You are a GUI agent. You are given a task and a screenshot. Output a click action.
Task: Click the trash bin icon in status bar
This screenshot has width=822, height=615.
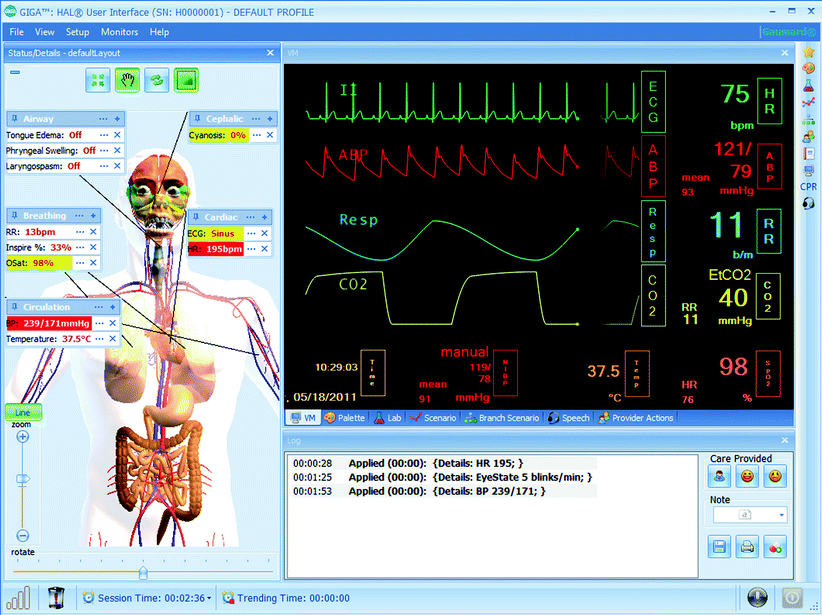coord(56,597)
